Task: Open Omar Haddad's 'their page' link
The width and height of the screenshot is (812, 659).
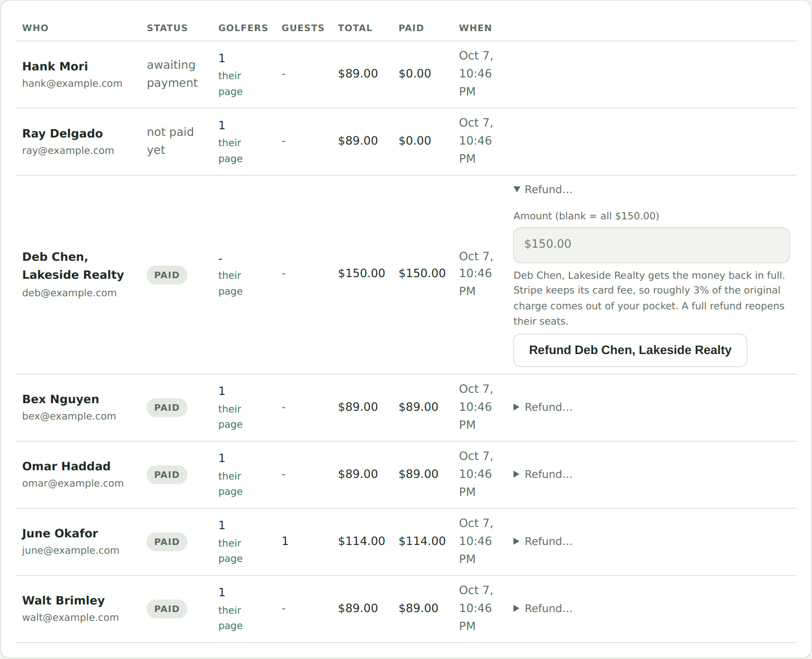Action: pos(230,483)
